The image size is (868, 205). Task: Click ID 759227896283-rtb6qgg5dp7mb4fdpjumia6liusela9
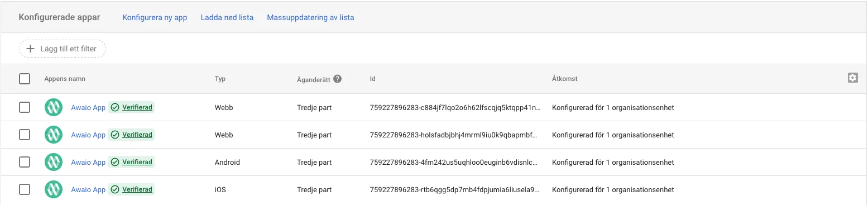tap(455, 190)
